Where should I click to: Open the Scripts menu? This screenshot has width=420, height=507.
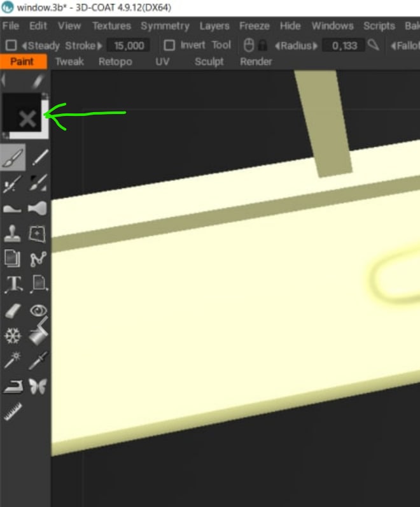coord(379,26)
